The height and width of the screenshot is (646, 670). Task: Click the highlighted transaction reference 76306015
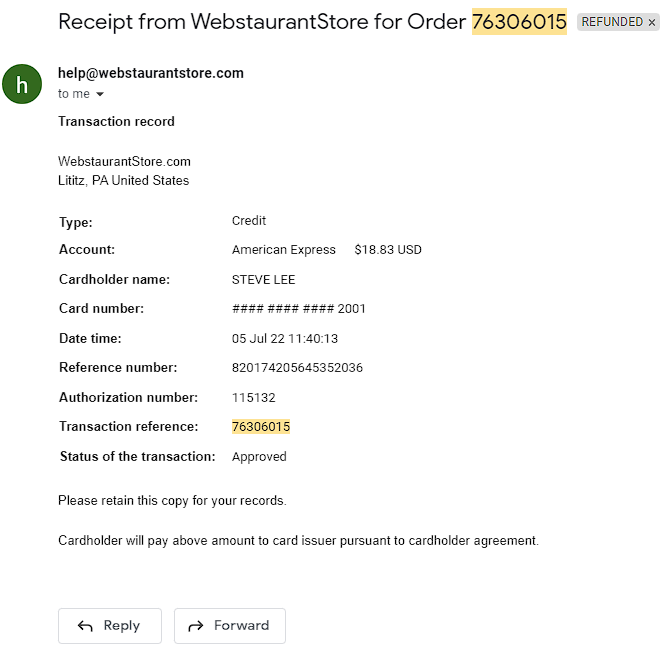[x=261, y=426]
